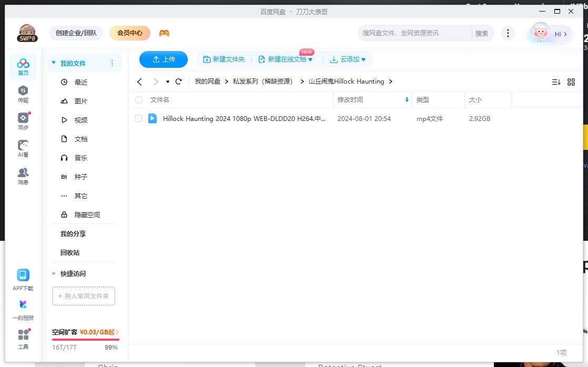The height and width of the screenshot is (367, 588).
Task: Switch to grid view layout
Action: 572,81
